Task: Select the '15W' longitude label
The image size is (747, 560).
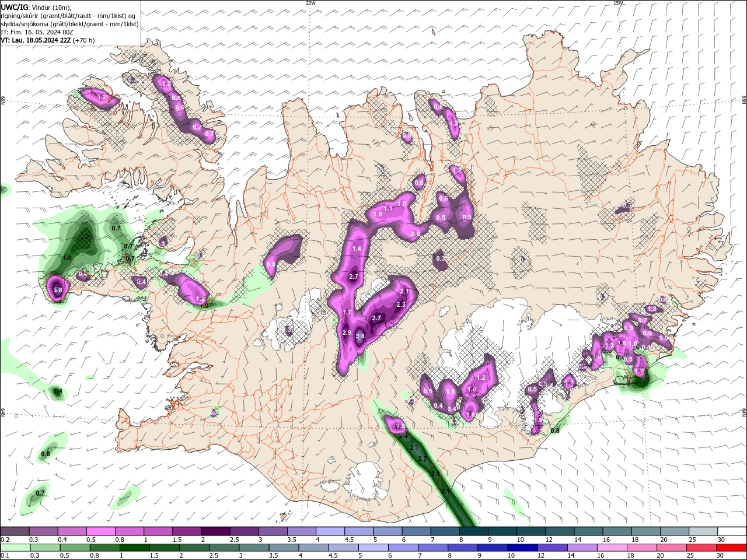Action: pos(618,3)
